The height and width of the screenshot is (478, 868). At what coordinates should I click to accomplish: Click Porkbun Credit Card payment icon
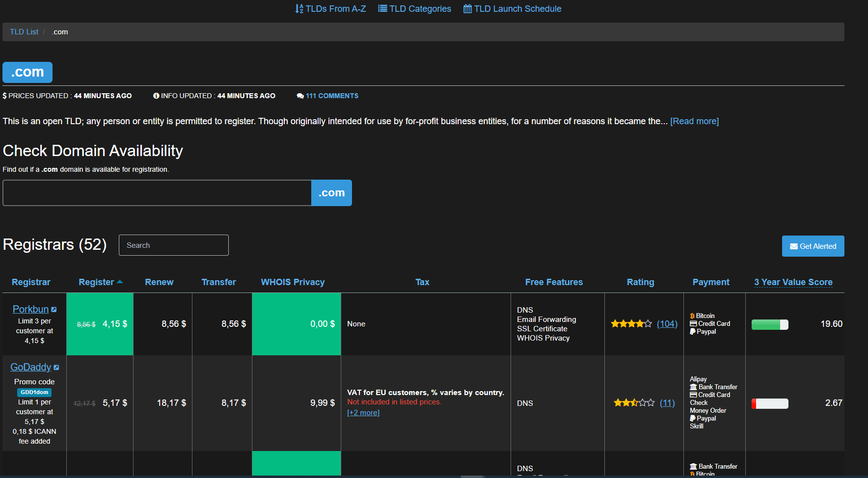pos(693,324)
